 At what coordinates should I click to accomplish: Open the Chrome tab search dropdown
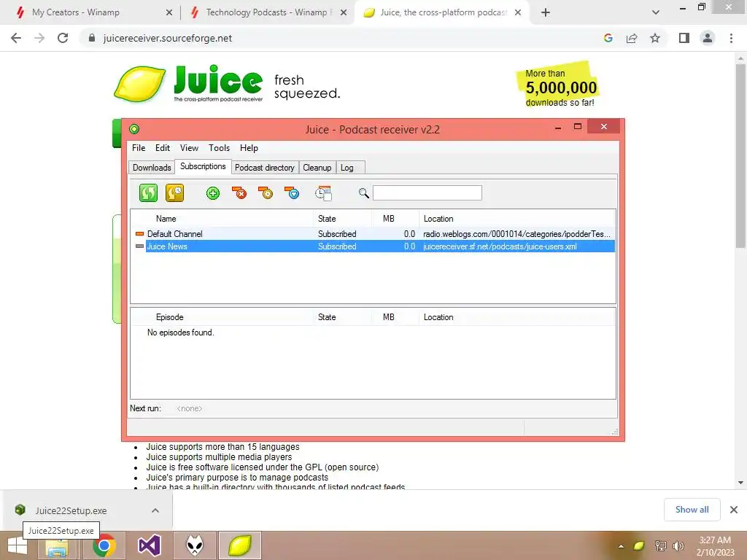pos(656,12)
